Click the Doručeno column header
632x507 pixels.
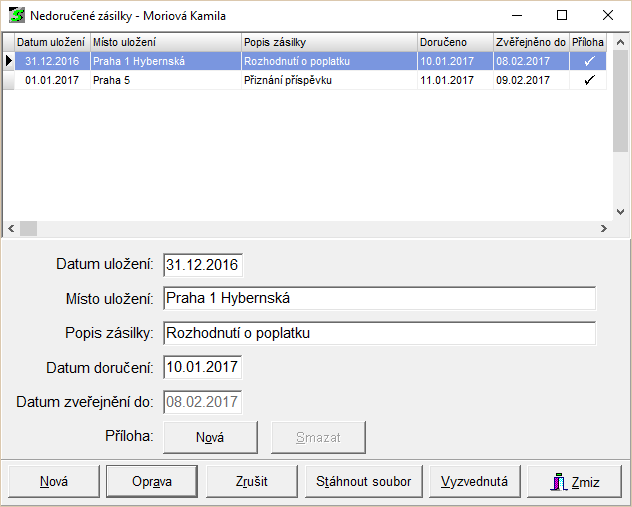(454, 42)
